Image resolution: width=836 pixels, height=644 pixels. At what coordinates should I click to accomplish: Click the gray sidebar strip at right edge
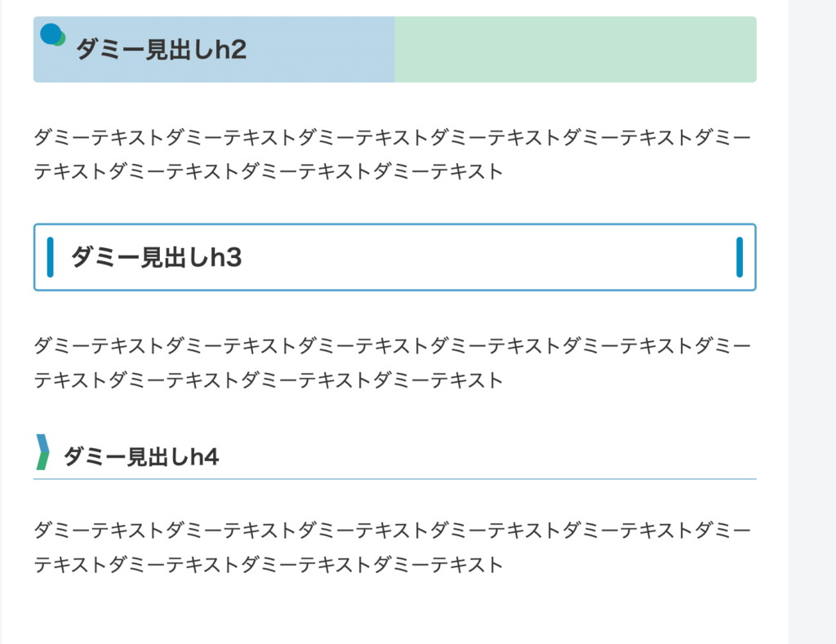tap(812, 322)
